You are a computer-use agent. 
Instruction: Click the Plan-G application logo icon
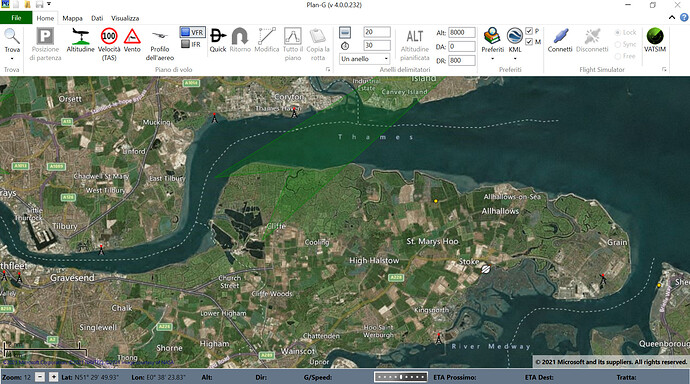(5, 4)
